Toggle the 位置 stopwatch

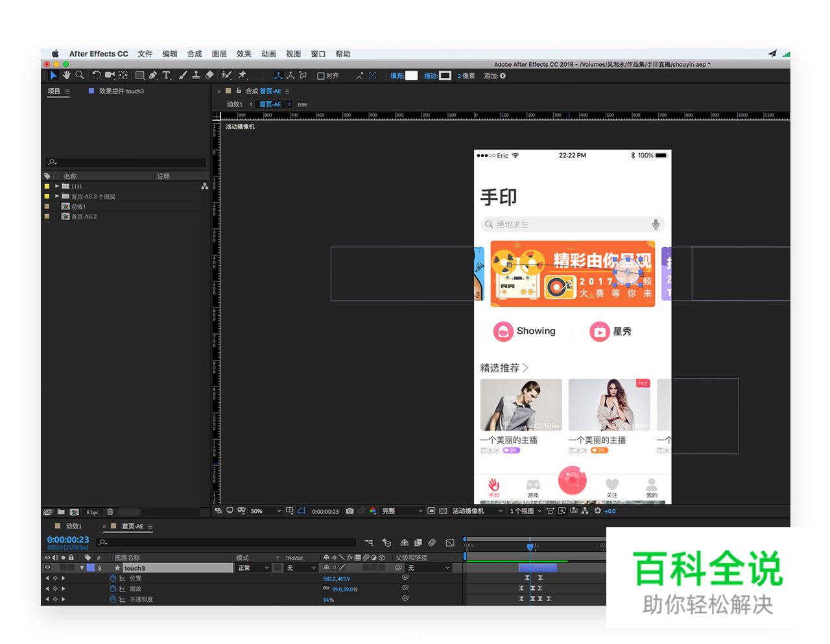(113, 578)
